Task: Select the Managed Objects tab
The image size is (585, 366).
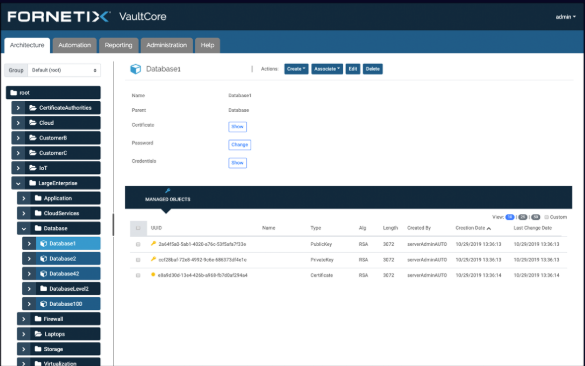Action: coord(168,196)
